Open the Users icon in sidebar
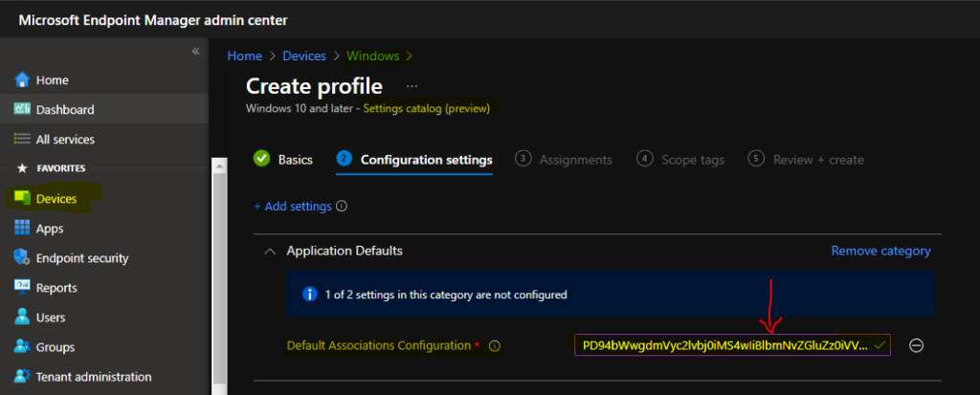This screenshot has height=395, width=980. coord(22,317)
